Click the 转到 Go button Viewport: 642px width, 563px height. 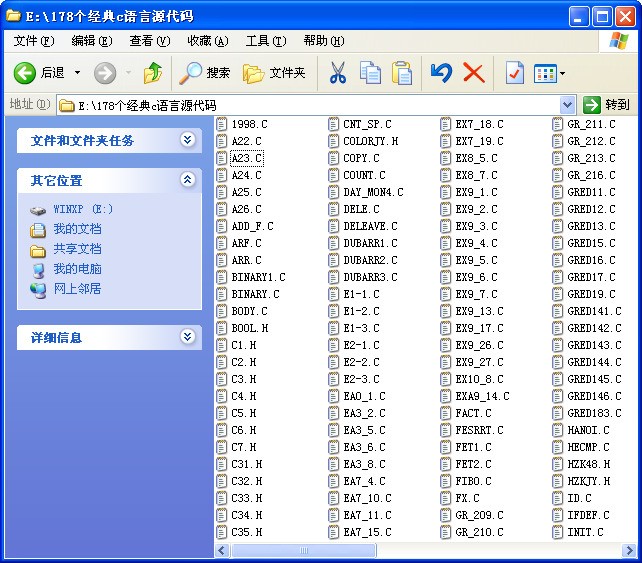tap(606, 105)
